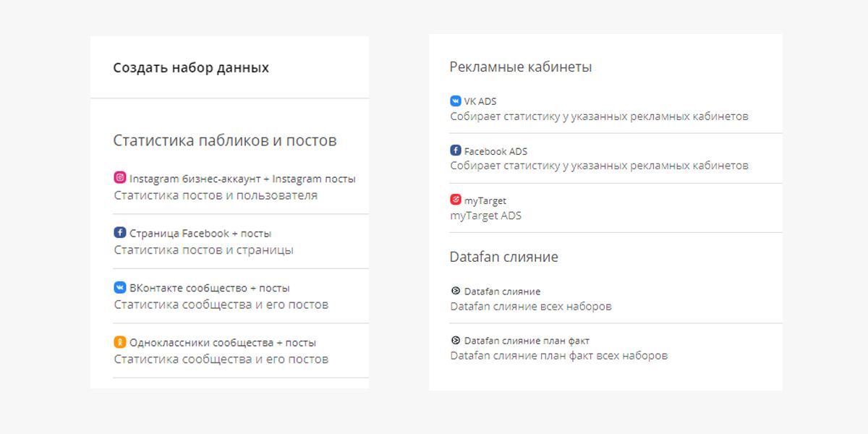The width and height of the screenshot is (868, 434).
Task: Select Страница Facebook + посты dataset
Action: pyautogui.click(x=200, y=234)
